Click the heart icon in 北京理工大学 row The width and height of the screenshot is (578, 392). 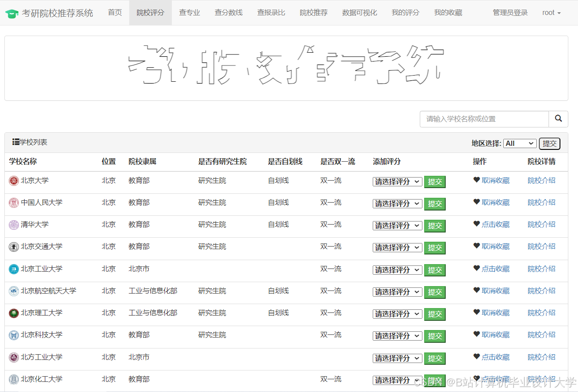click(476, 312)
